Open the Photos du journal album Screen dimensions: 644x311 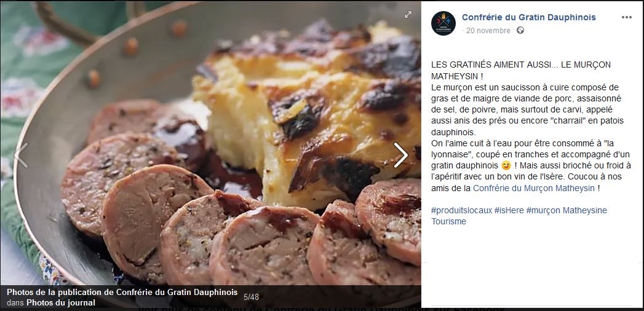coord(61,303)
